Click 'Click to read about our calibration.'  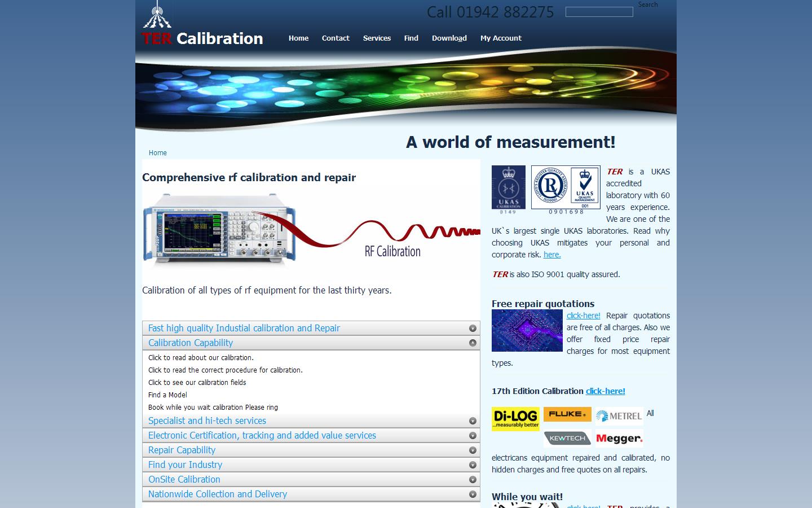click(201, 358)
